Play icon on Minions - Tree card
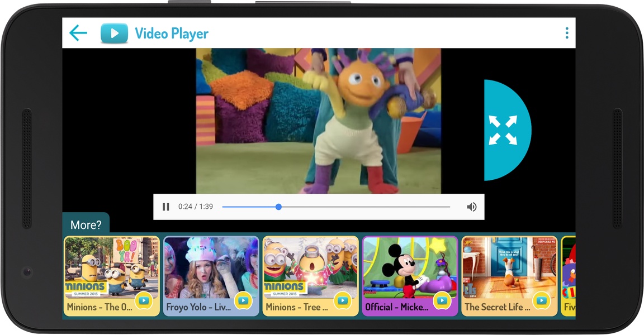This screenshot has height=335, width=644. pyautogui.click(x=343, y=301)
